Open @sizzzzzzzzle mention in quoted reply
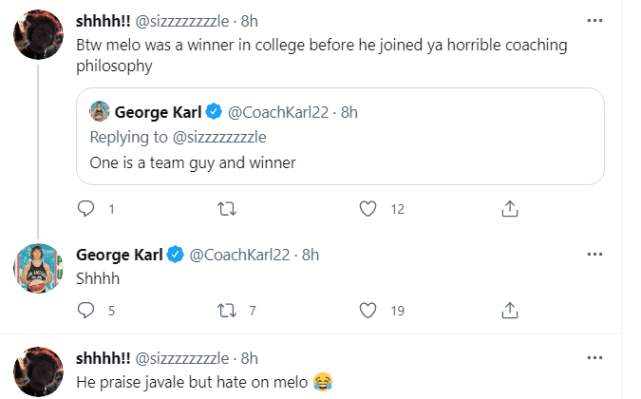 pos(220,137)
